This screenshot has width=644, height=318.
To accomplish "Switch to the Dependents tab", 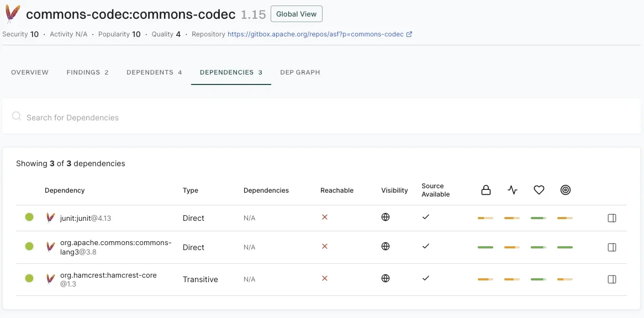I will (x=154, y=72).
